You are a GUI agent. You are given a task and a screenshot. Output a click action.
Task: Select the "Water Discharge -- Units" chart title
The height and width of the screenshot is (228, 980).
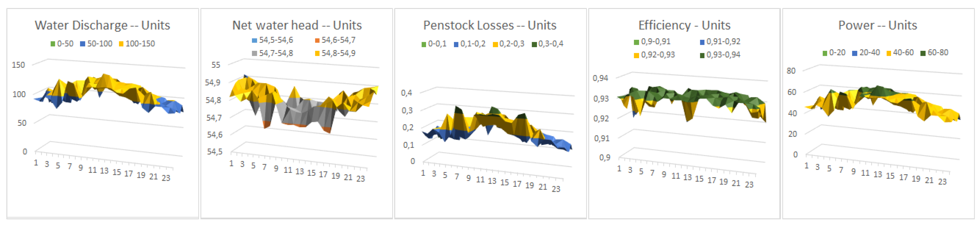[x=102, y=25]
